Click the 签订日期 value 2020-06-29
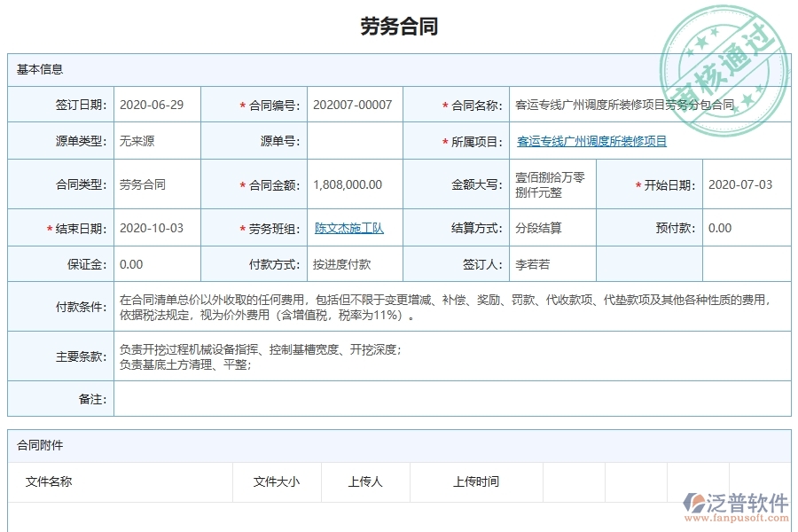The image size is (798, 532). coord(151,105)
